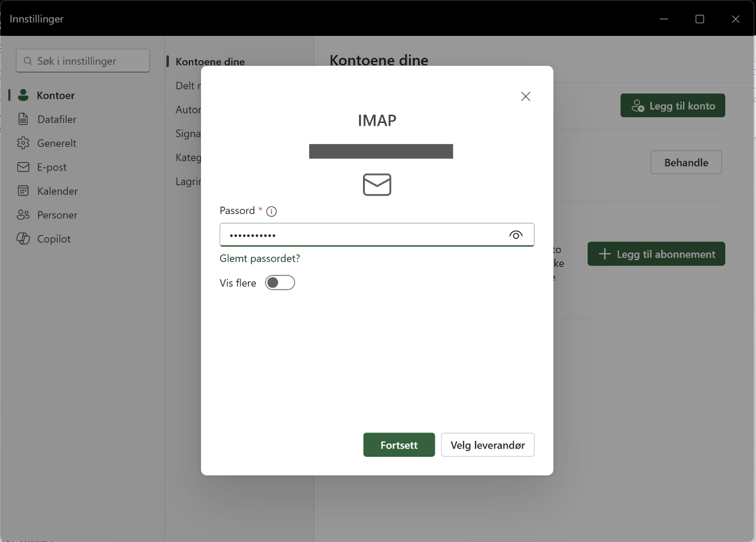Click the Søk i innstillinger search box
The width and height of the screenshot is (756, 542).
tap(83, 61)
